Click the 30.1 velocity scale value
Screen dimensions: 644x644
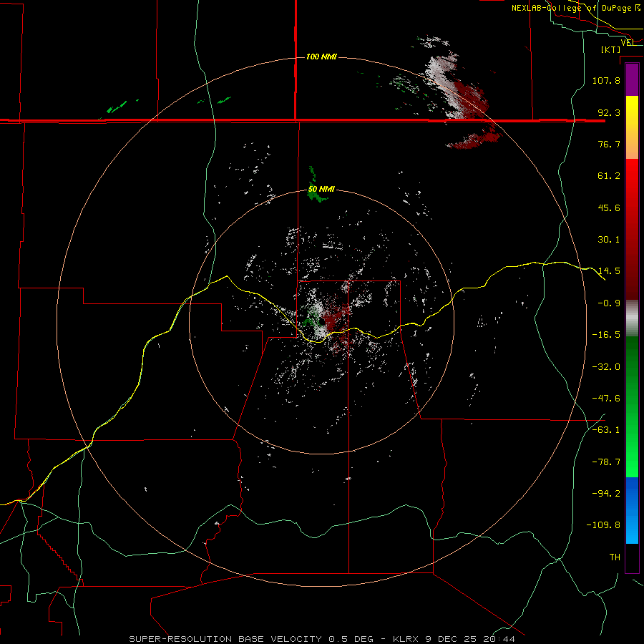[x=609, y=240]
